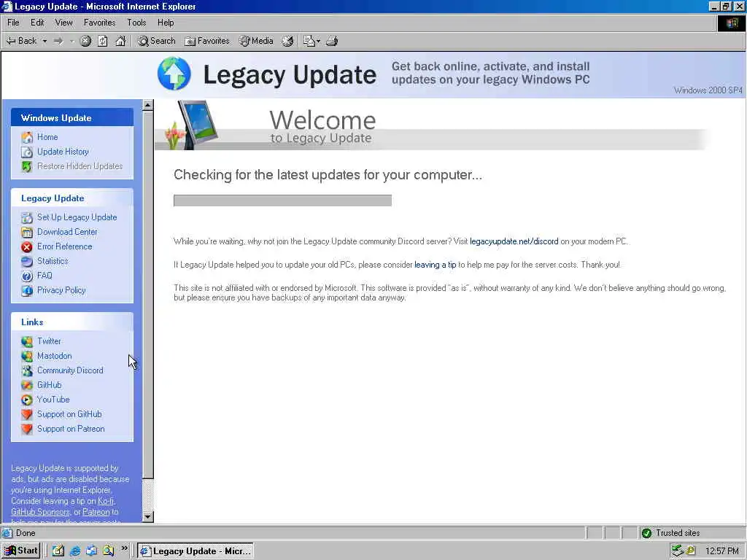This screenshot has height=560, width=747.
Task: Open the Edit menu
Action: click(x=37, y=23)
